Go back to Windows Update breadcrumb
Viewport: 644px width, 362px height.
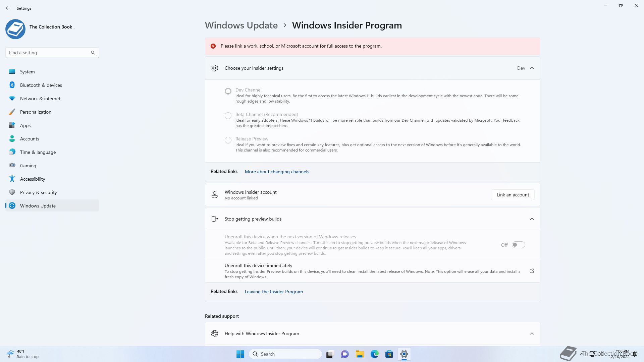click(x=241, y=25)
